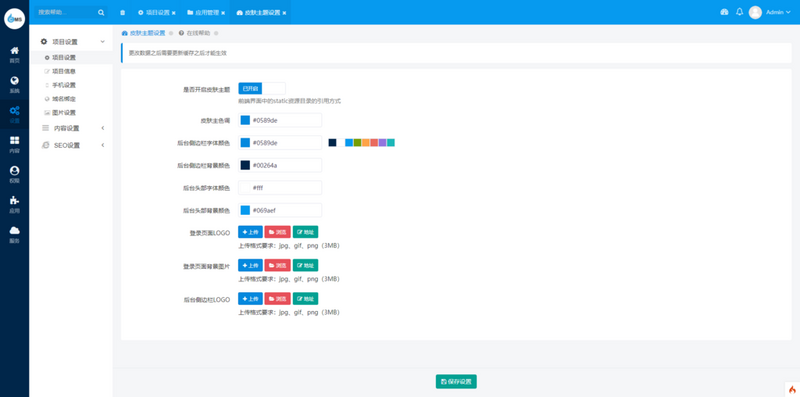Viewport: 800px width, 397px height.
Task: Switch to the 应用管理 tab
Action: point(206,12)
